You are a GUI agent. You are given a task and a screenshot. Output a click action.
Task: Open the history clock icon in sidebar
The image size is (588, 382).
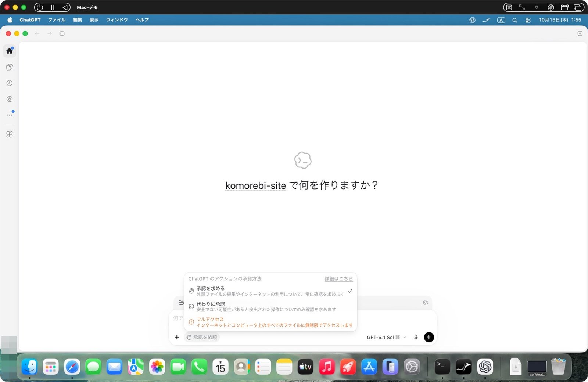click(10, 83)
